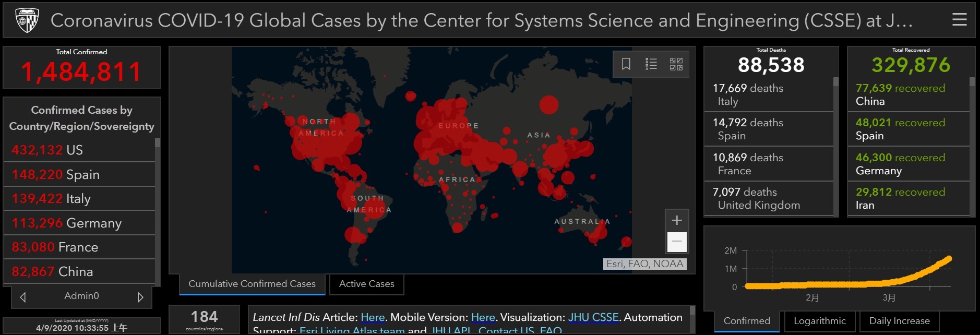Go to previous Admin level arrow
Viewport: 980px width, 335px height.
(x=23, y=297)
